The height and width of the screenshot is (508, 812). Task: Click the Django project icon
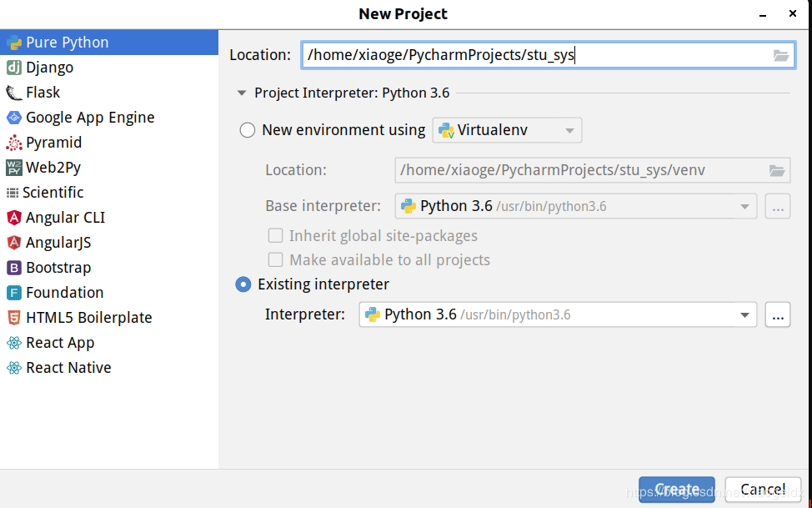pyautogui.click(x=14, y=68)
